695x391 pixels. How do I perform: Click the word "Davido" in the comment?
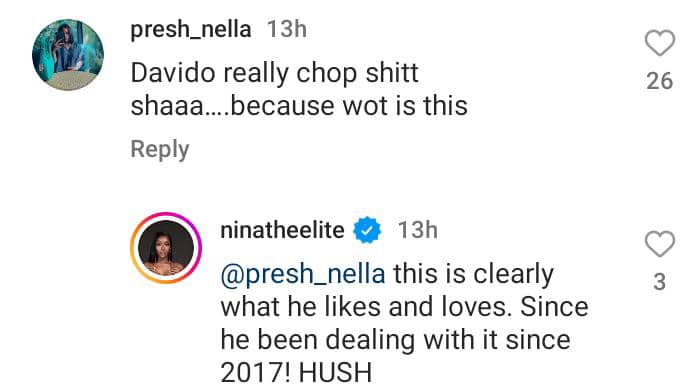coord(173,73)
